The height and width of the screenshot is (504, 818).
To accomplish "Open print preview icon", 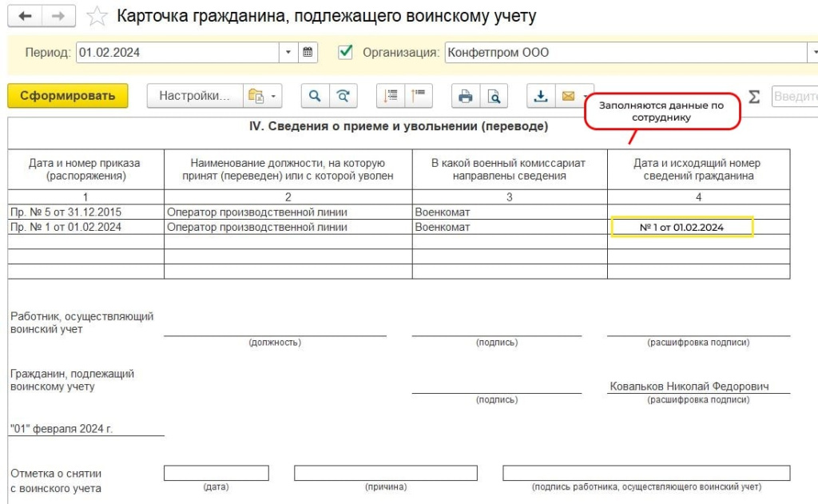I will (x=494, y=96).
